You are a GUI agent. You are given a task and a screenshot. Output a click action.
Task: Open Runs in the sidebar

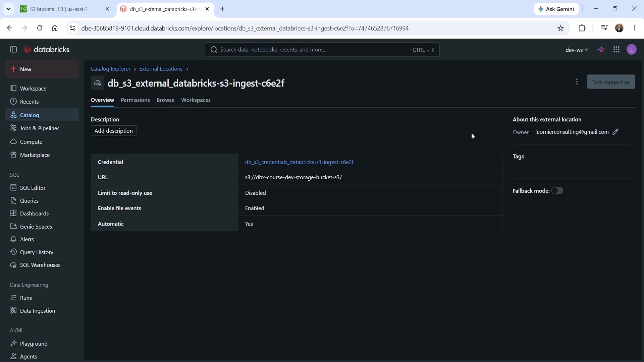(42, 298)
